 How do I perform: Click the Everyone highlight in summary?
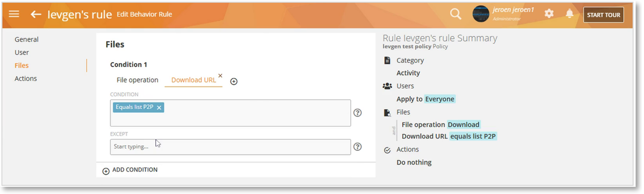pos(440,99)
